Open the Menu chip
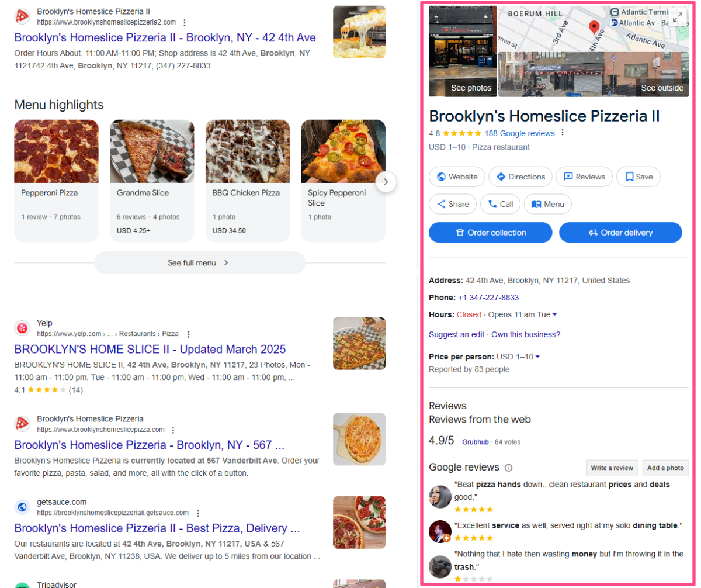 click(548, 204)
